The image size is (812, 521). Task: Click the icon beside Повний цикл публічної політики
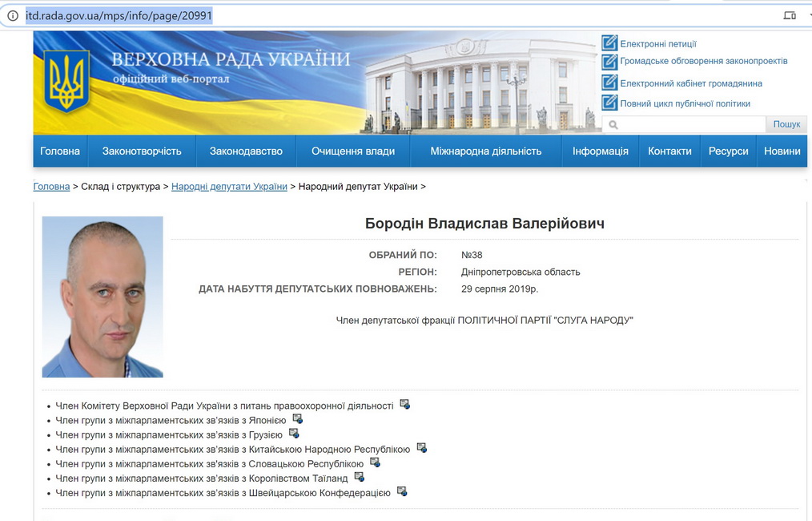pos(609,103)
